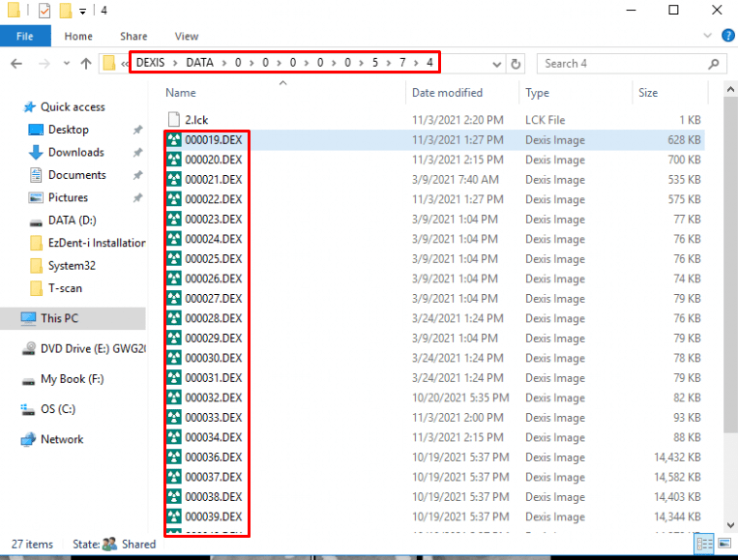Open EzDent-i Installation folder in sidebar
This screenshot has height=560, width=738.
97,243
